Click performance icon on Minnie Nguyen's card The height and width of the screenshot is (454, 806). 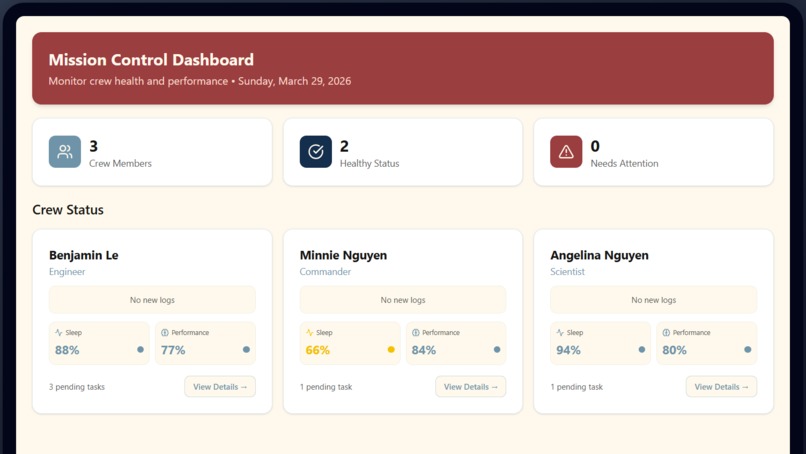click(416, 333)
